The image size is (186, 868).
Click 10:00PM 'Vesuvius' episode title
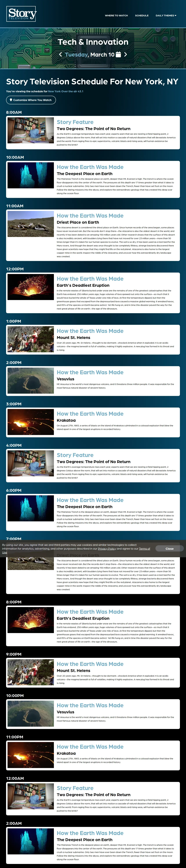tap(65, 712)
